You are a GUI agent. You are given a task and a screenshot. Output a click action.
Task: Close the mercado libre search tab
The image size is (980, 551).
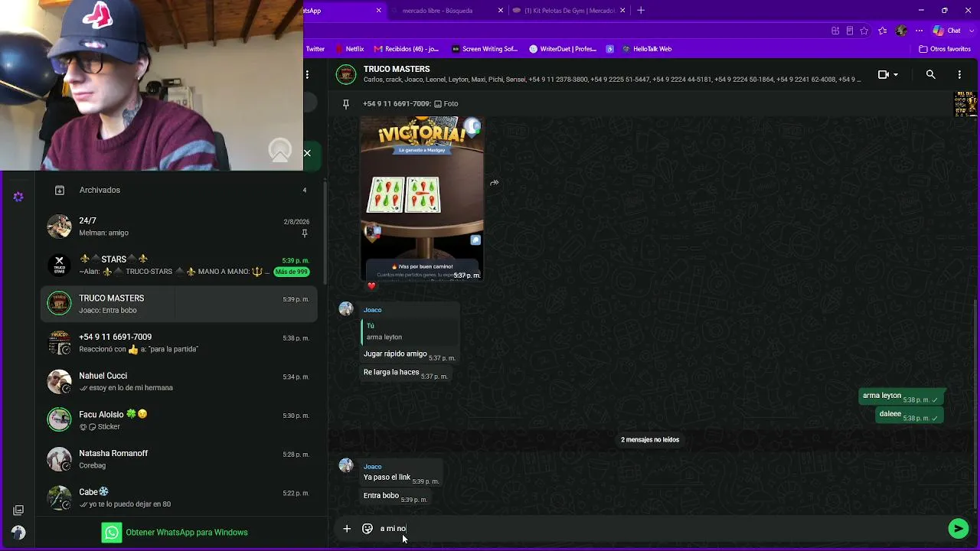click(x=501, y=11)
